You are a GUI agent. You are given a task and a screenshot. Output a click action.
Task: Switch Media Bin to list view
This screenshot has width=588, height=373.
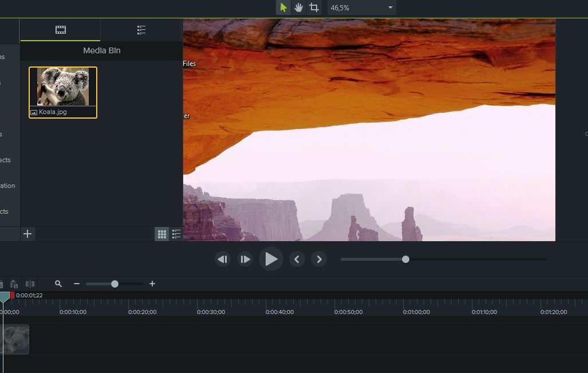tap(176, 234)
